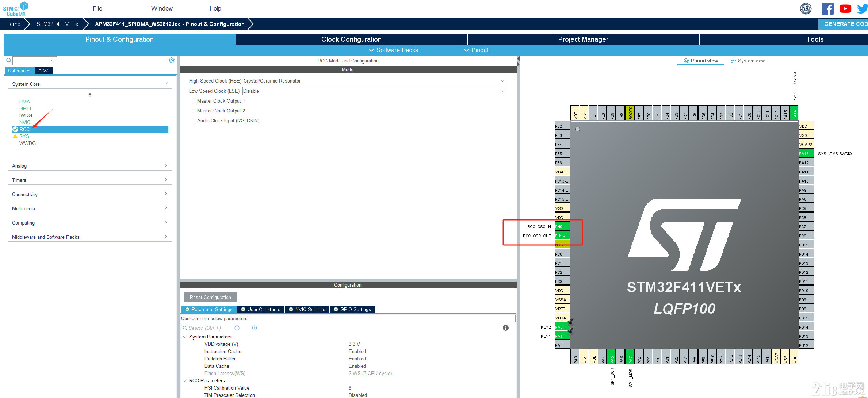The height and width of the screenshot is (398, 868).
Task: Select the PH1 RCC_OSC_OUT pin
Action: click(x=562, y=236)
